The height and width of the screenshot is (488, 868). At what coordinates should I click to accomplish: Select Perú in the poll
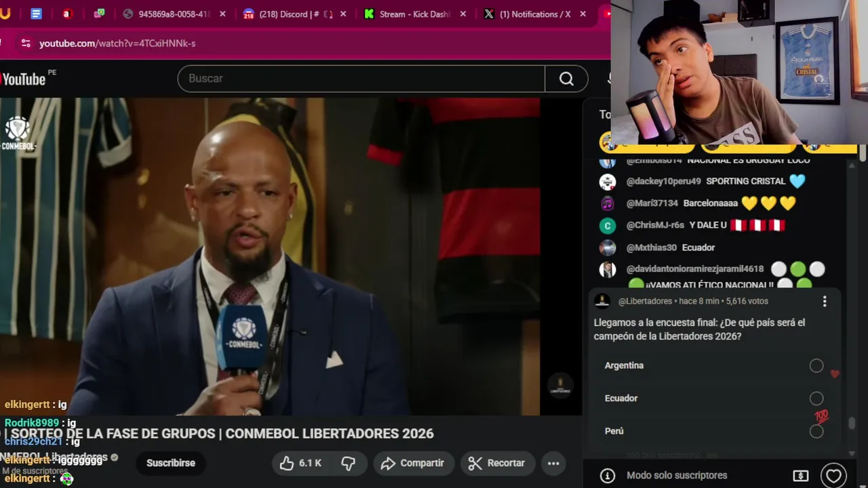click(x=816, y=431)
